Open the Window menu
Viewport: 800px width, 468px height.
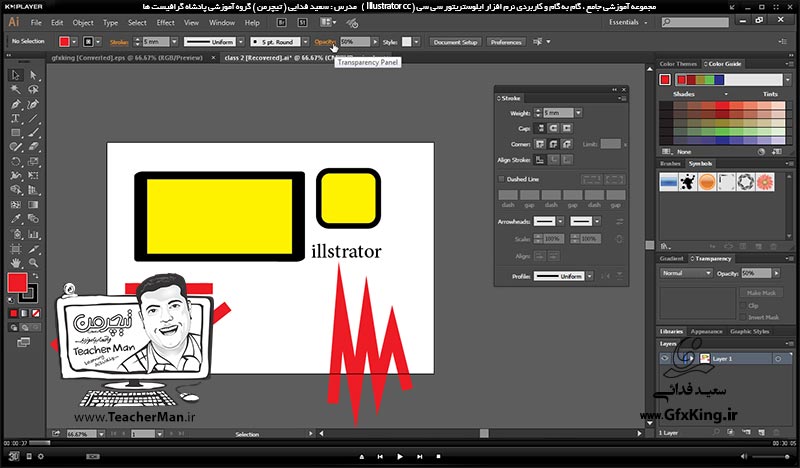click(222, 22)
